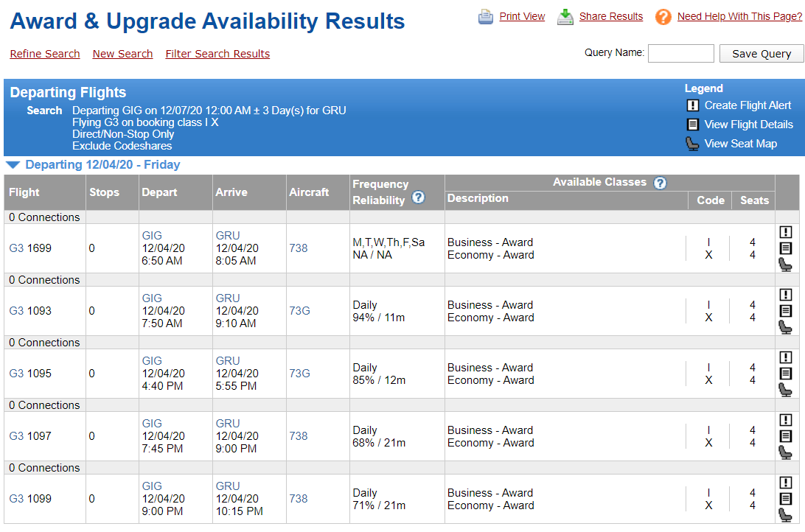Click help icon beside Frequency Reliability
Image resolution: width=805 pixels, height=532 pixels.
[x=418, y=197]
